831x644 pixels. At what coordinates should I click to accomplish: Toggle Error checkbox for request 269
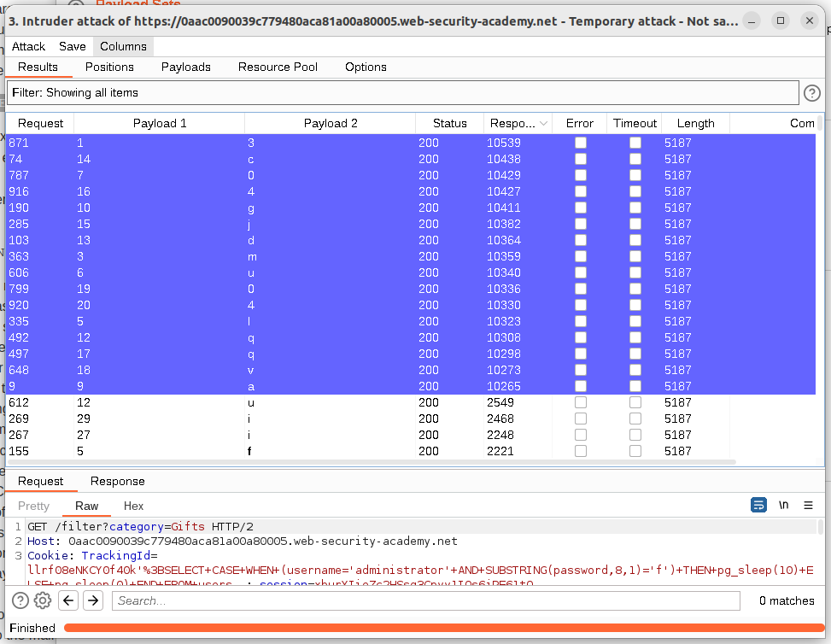point(581,419)
